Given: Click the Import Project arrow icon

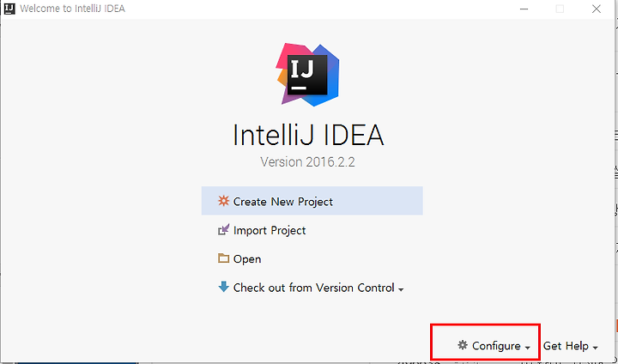Looking at the screenshot, I should coord(223,230).
